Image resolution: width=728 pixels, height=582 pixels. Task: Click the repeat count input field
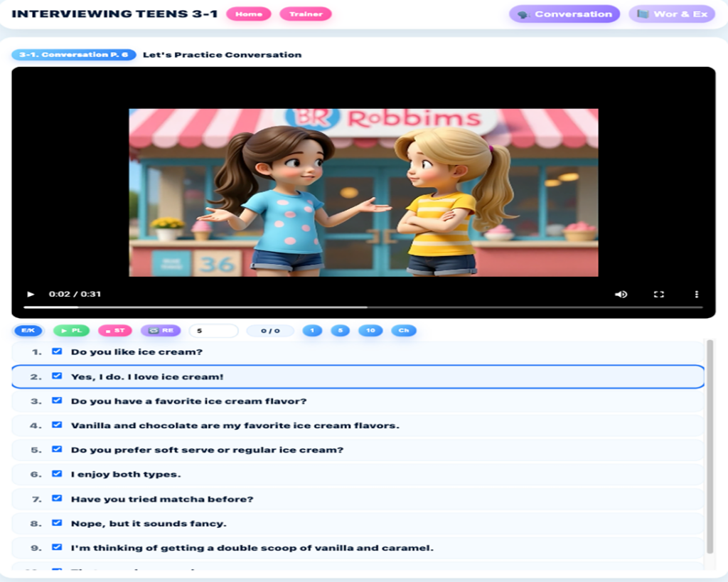213,331
